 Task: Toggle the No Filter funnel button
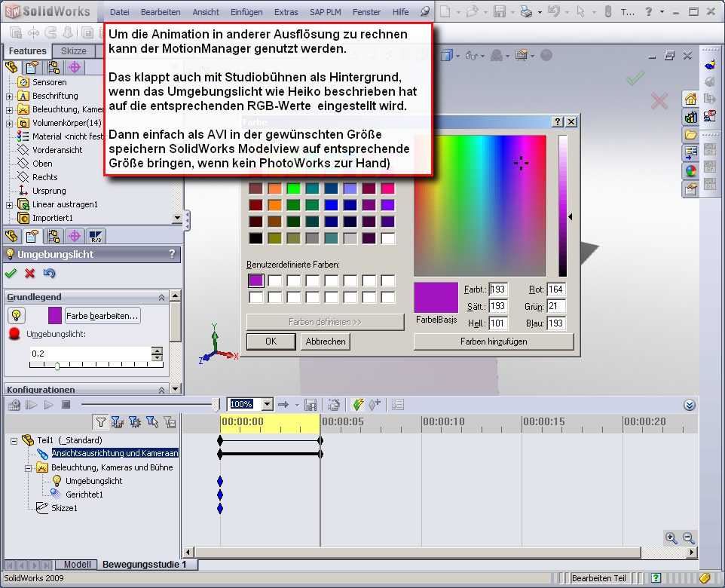(100, 421)
